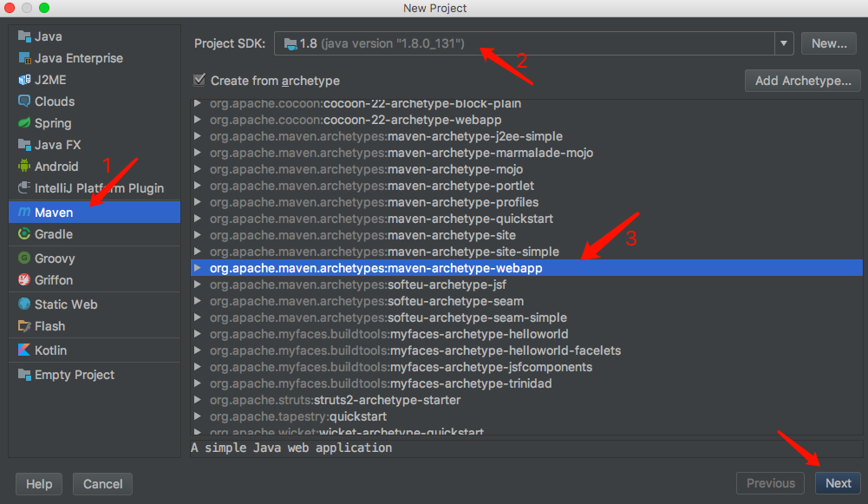Click the Android robot icon
The image size is (868, 504).
click(x=24, y=167)
